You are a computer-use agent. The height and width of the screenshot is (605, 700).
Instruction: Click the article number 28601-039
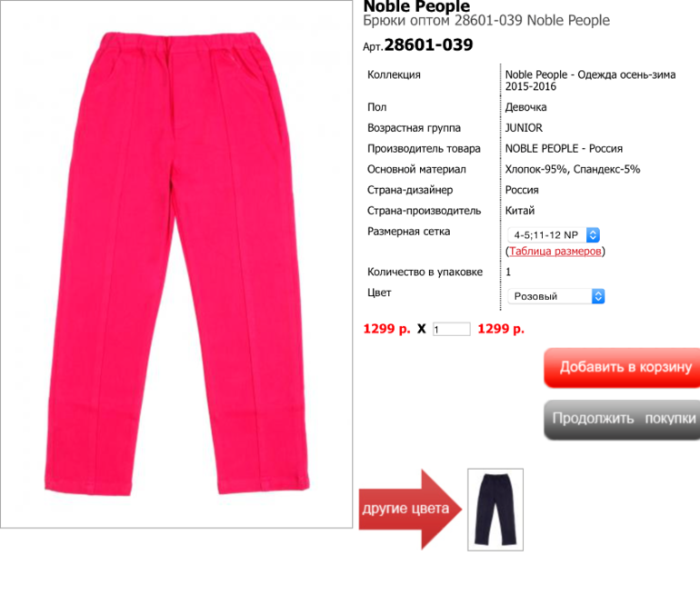tap(428, 45)
